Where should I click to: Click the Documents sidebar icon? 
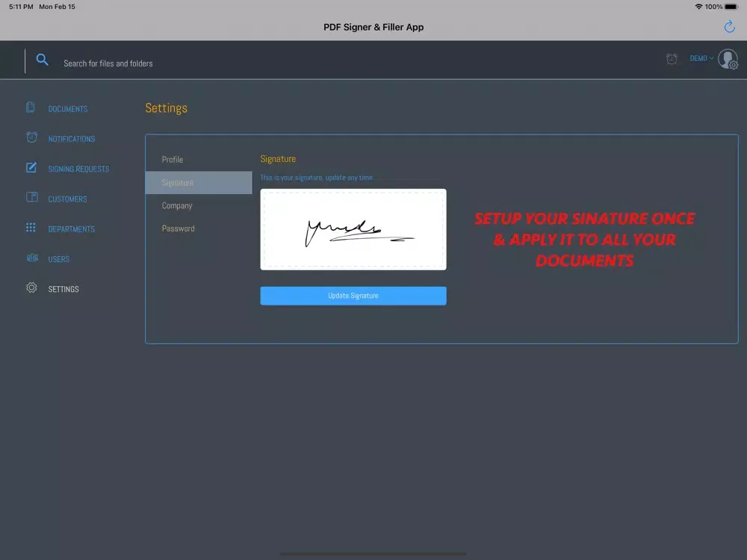tap(31, 108)
